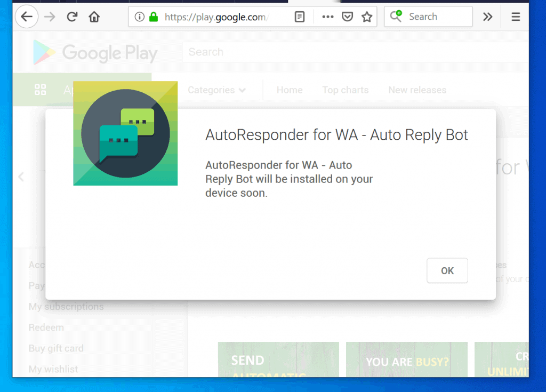Reload the current page
This screenshot has height=392, width=546.
coord(72,17)
